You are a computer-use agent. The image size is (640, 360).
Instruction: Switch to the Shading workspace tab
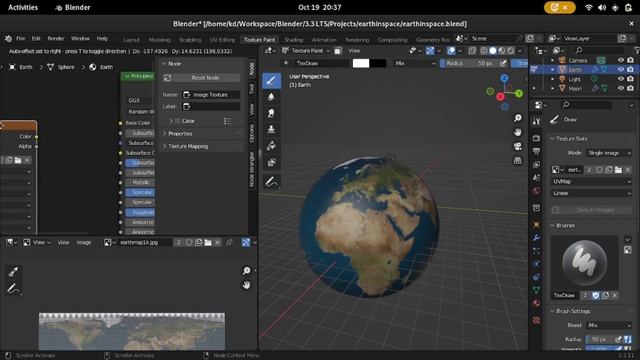pyautogui.click(x=293, y=40)
